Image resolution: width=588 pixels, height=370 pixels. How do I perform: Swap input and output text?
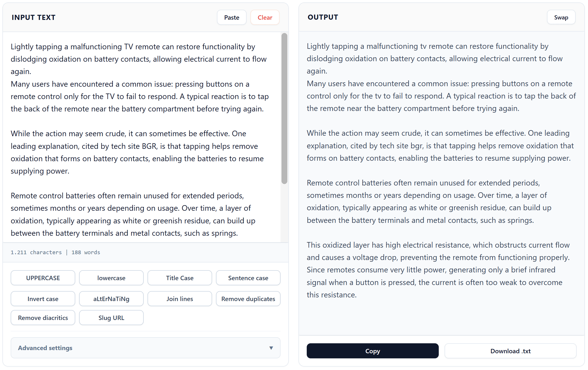[x=561, y=17]
